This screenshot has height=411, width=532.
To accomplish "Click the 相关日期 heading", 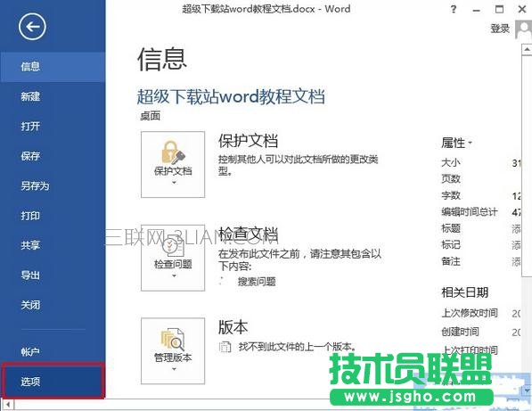I will [464, 292].
